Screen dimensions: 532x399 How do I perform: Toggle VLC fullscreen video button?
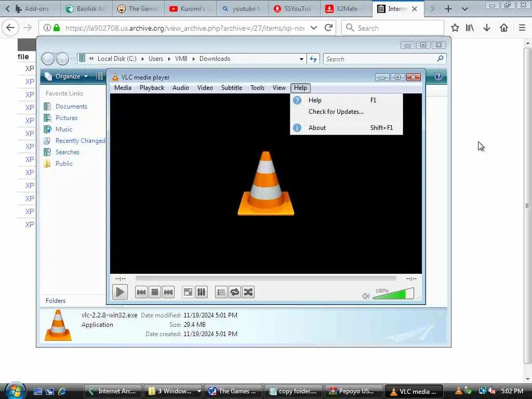[188, 292]
